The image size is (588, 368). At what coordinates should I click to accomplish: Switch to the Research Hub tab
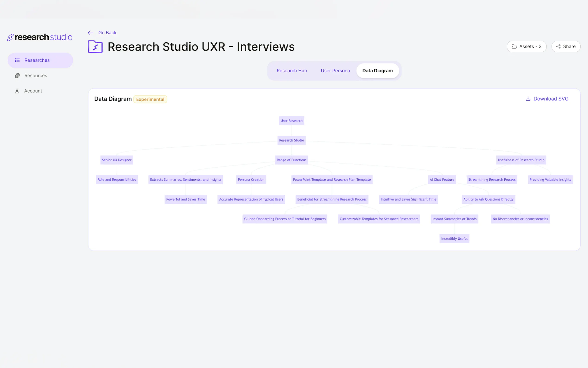pos(292,71)
